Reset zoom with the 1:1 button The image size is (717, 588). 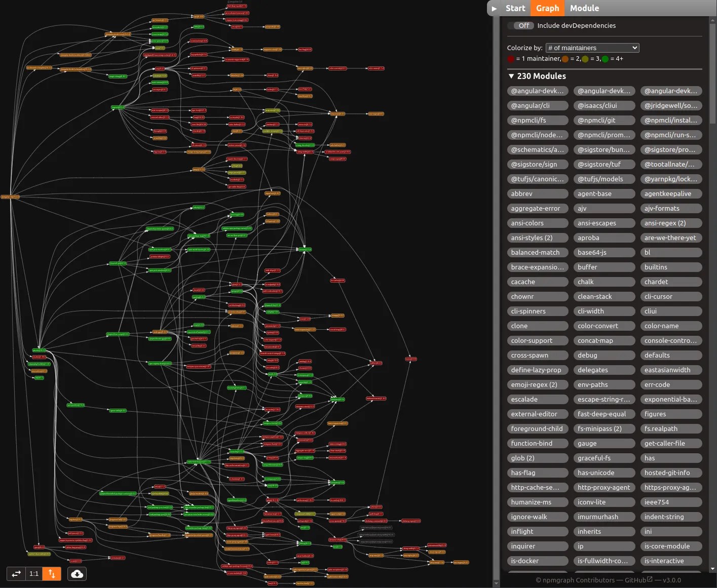(34, 574)
